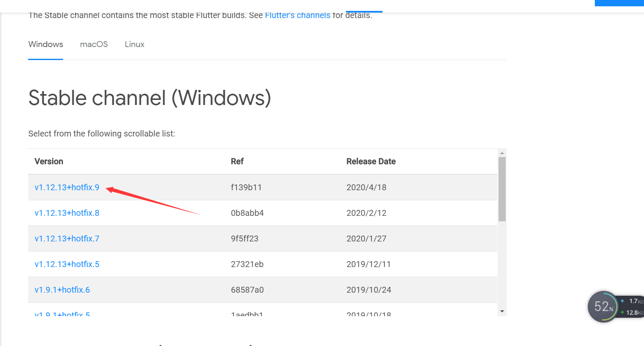Select the Windows tab
The image size is (644, 346).
(45, 45)
